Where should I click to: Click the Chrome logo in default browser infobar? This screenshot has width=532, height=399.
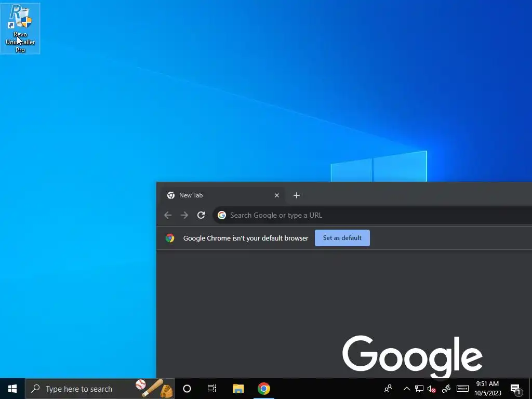tap(170, 238)
